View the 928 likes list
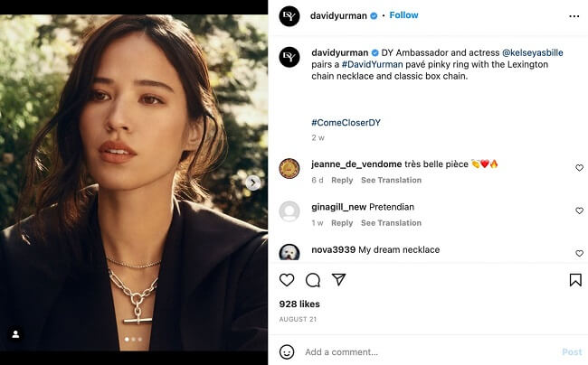This screenshot has width=588, height=365. (x=301, y=304)
